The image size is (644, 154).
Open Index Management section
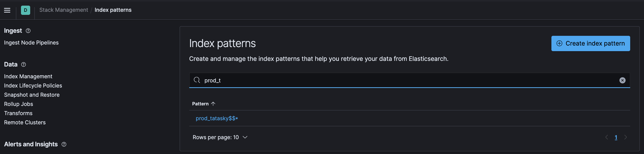[x=28, y=76]
